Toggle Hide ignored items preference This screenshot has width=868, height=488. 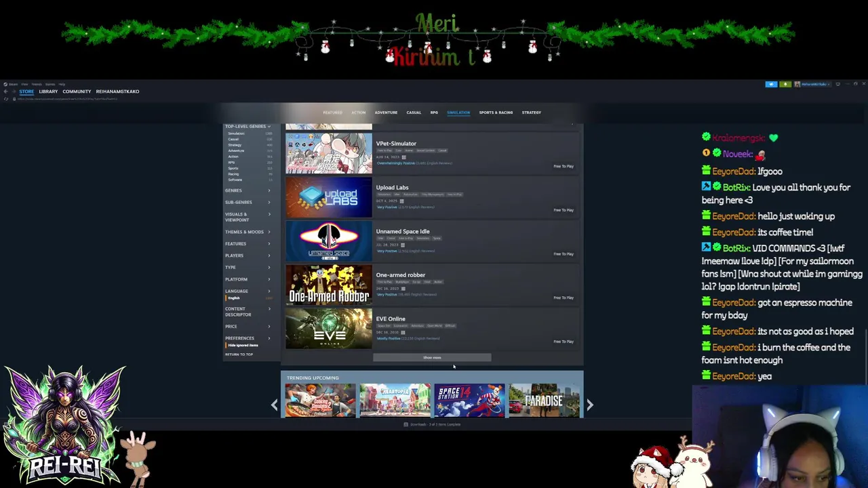[243, 345]
